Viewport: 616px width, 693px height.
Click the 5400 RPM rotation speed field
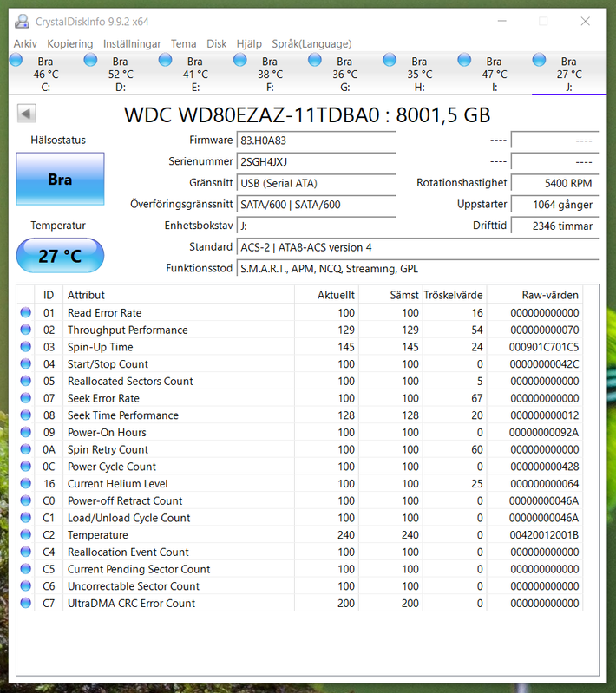pyautogui.click(x=555, y=183)
